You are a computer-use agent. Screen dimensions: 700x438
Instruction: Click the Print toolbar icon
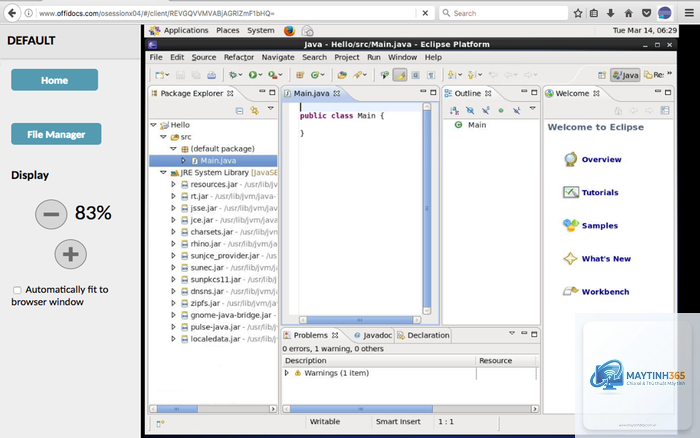point(212,75)
